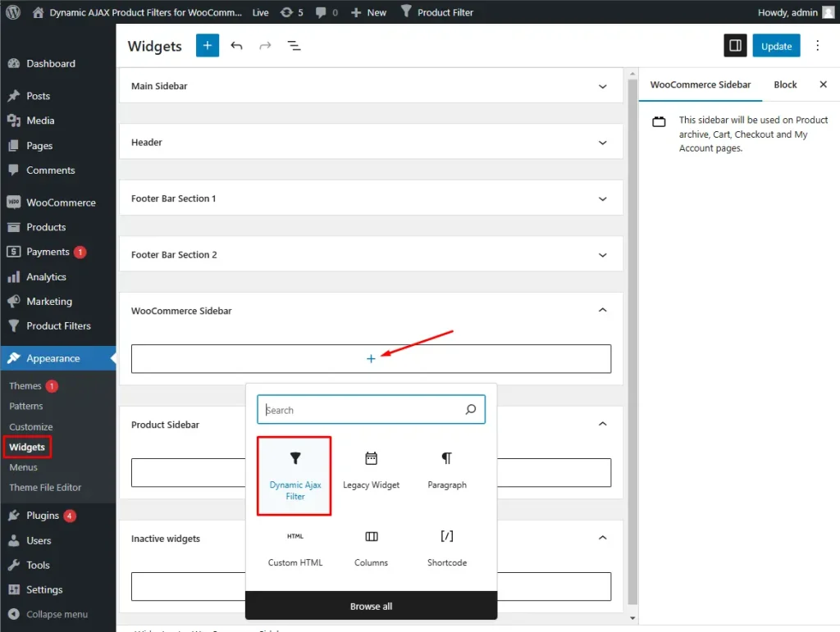Screen dimensions: 840x632
Task: Collapse the Product Sidebar area
Action: [x=603, y=425]
